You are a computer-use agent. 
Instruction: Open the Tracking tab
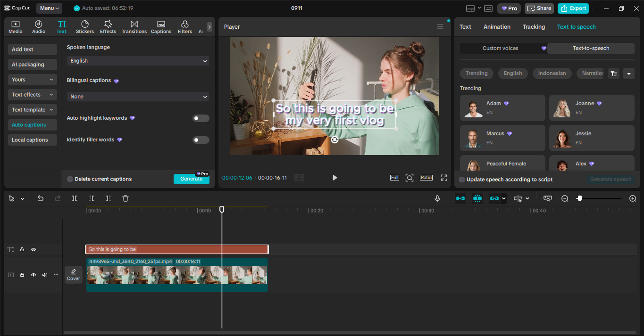point(534,27)
